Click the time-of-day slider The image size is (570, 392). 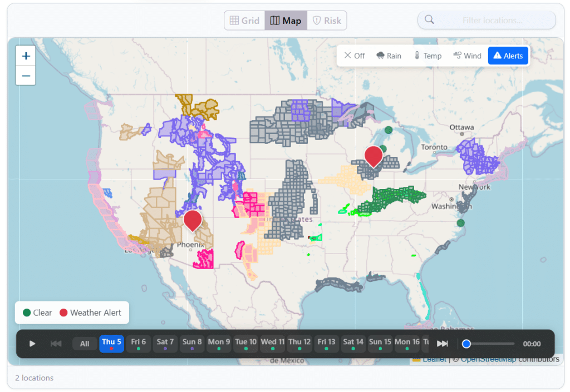point(489,344)
